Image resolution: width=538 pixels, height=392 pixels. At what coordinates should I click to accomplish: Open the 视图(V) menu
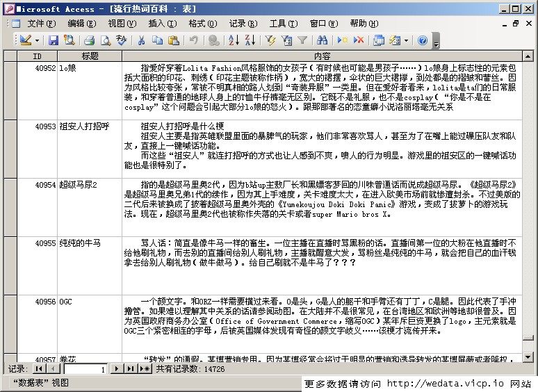(122, 24)
